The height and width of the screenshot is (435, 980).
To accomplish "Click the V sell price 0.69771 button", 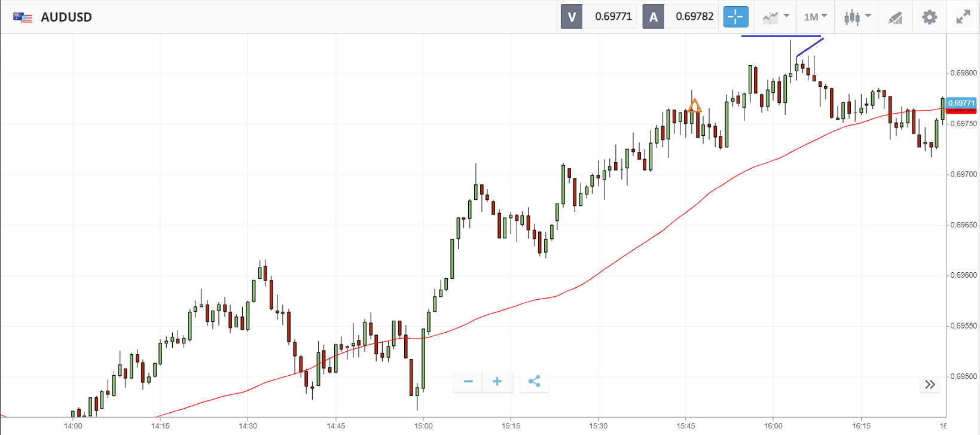I will tap(599, 17).
